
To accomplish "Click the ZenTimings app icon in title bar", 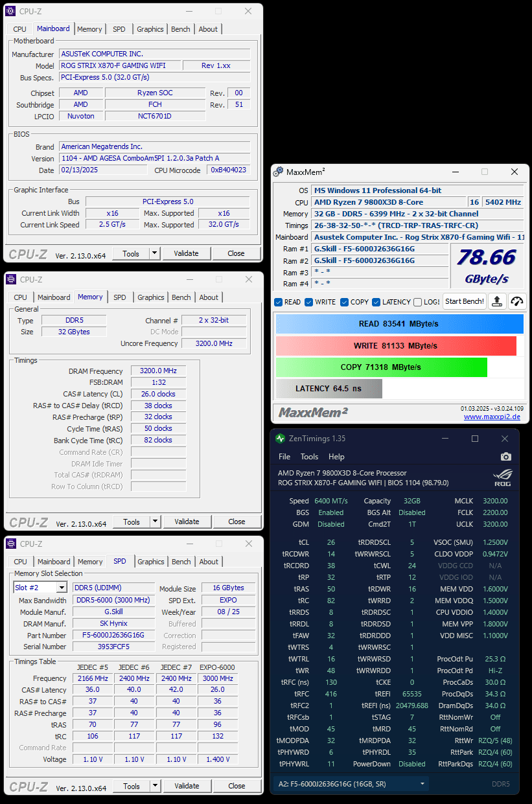I will [280, 439].
